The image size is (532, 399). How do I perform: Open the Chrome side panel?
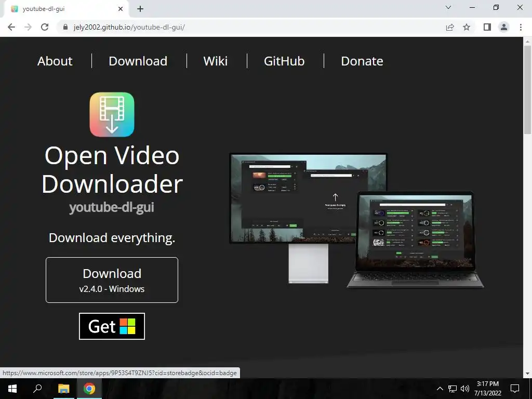coord(487,27)
